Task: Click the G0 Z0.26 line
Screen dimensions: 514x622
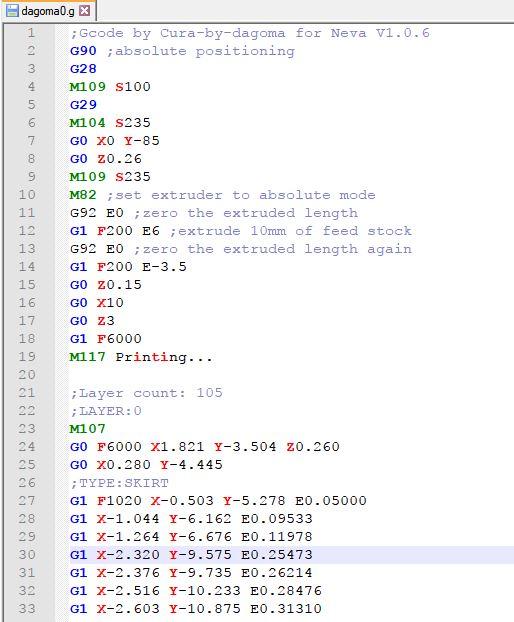Action: coord(106,159)
